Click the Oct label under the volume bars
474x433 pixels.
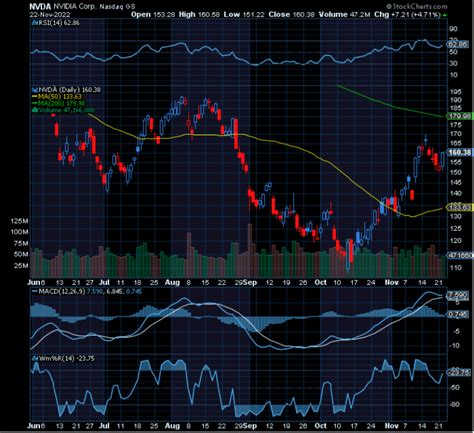tap(321, 282)
